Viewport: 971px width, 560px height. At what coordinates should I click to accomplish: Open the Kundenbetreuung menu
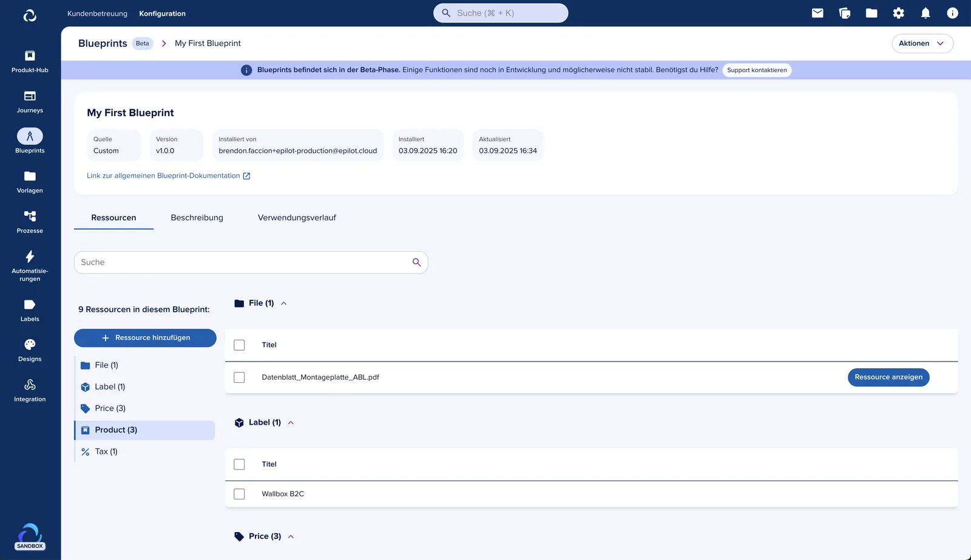[x=97, y=13]
